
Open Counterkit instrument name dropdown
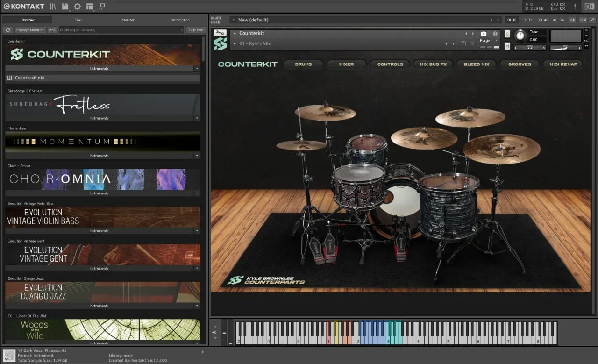click(x=235, y=34)
